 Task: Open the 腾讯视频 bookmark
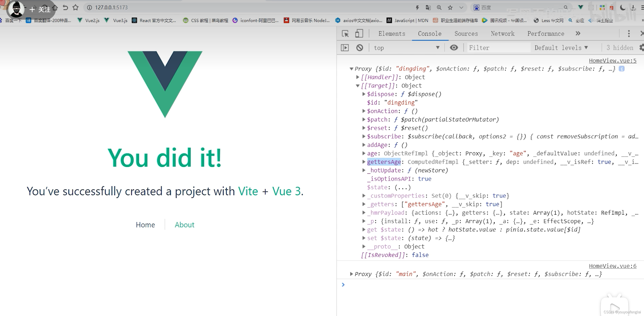point(504,20)
